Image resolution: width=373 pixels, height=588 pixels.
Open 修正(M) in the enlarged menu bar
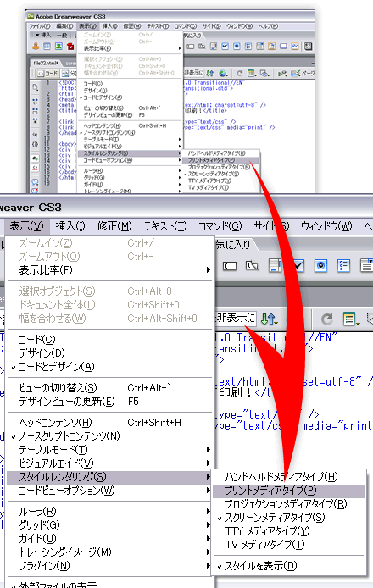click(114, 226)
